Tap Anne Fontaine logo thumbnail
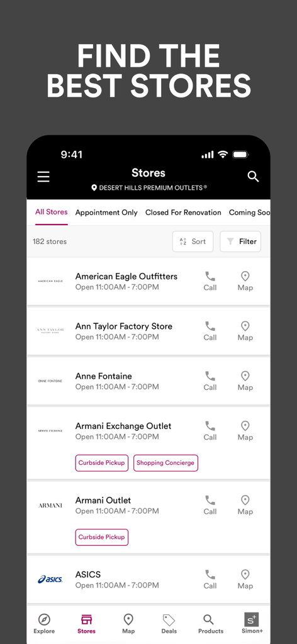This screenshot has width=297, height=644. (x=50, y=381)
